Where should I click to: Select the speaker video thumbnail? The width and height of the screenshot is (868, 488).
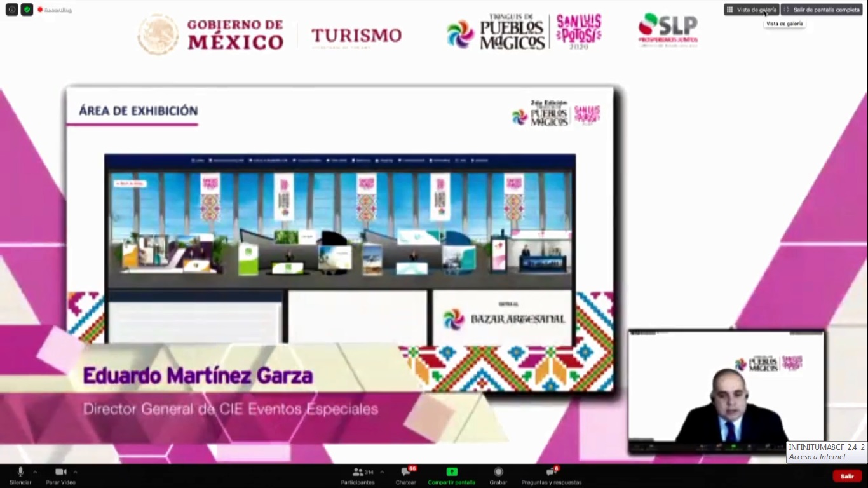tap(726, 392)
